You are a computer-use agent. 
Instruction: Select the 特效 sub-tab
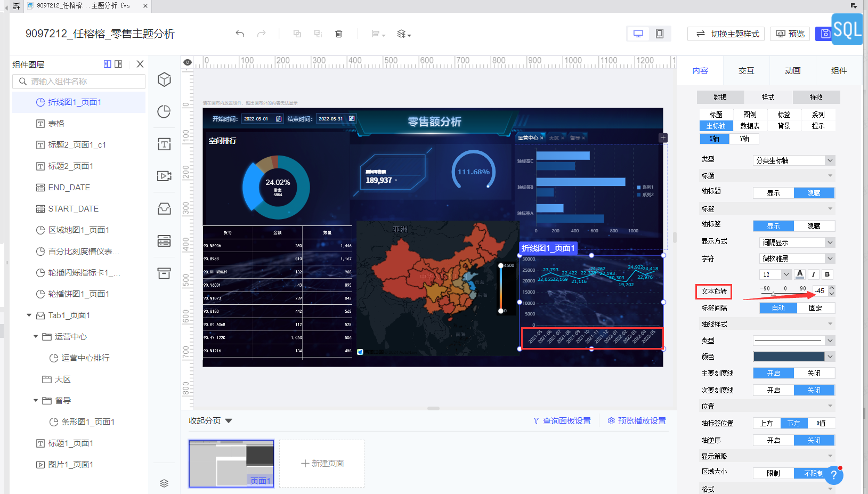[816, 97]
